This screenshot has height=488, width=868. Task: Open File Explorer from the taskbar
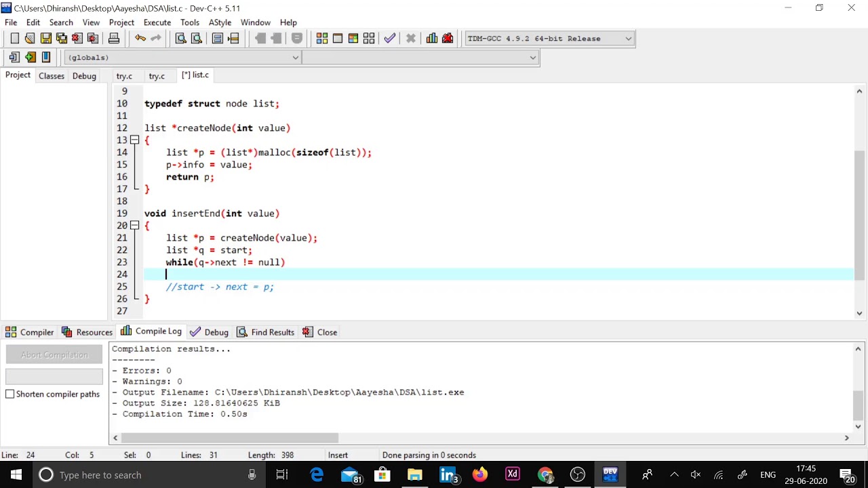(414, 475)
